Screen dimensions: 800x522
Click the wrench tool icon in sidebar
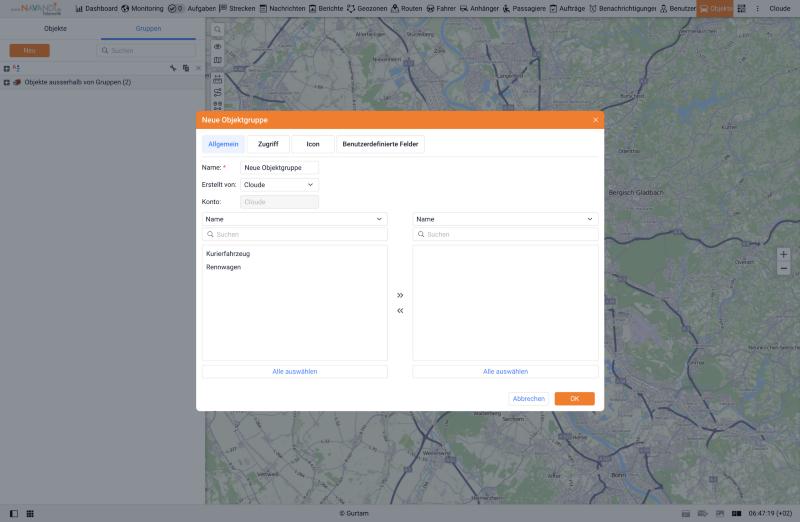173,68
